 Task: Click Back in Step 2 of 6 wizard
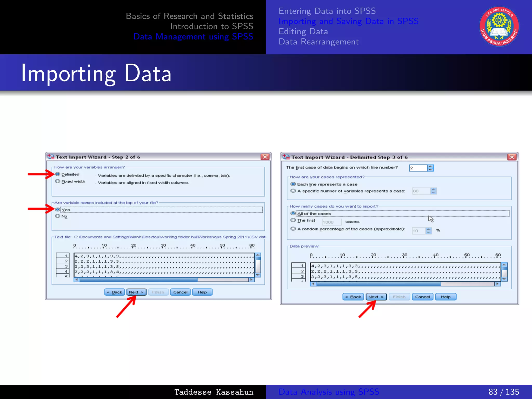click(115, 292)
